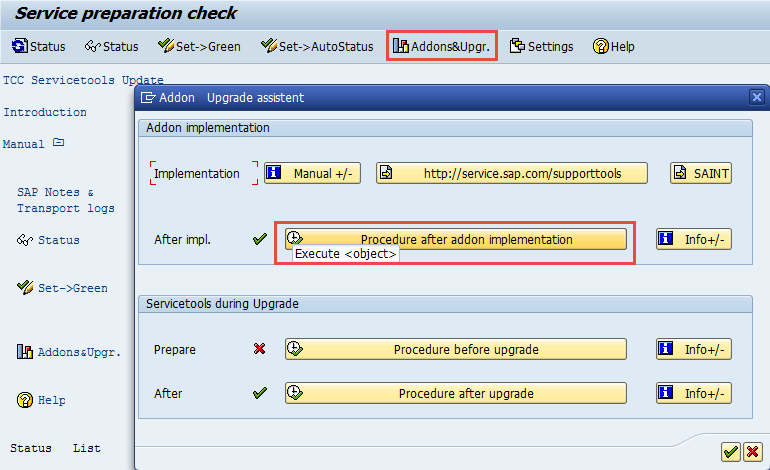Screen dimensions: 770x470
Task: Open Help from the toolbar
Action: click(x=613, y=46)
